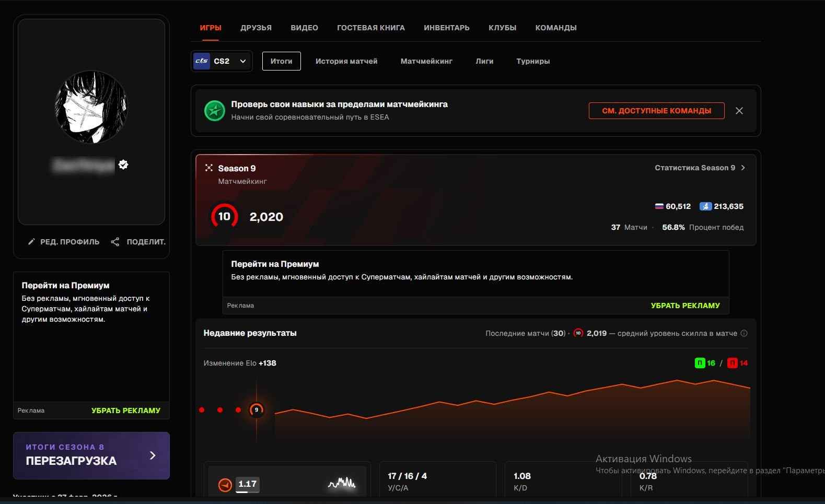Click the СМ. ДОСТУПНЫЕ КОМАНДЫ button
Image resolution: width=825 pixels, height=504 pixels.
coord(657,111)
